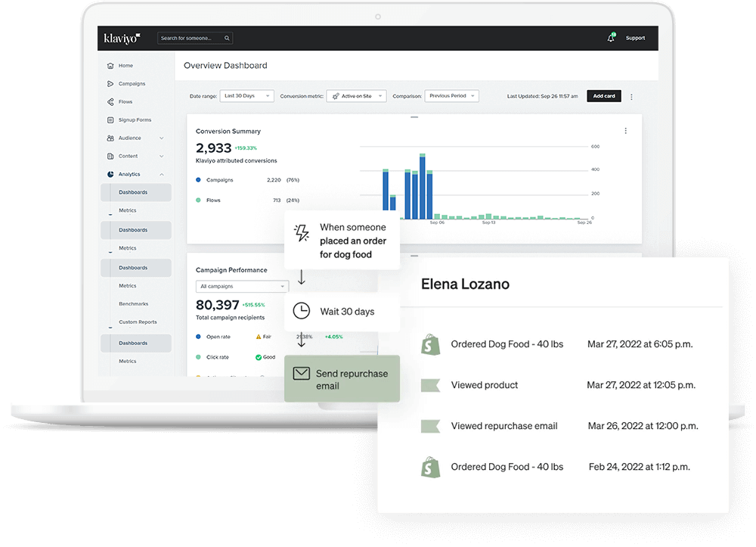
Task: Open the Date range Last 30 Days dropdown
Action: coord(247,96)
